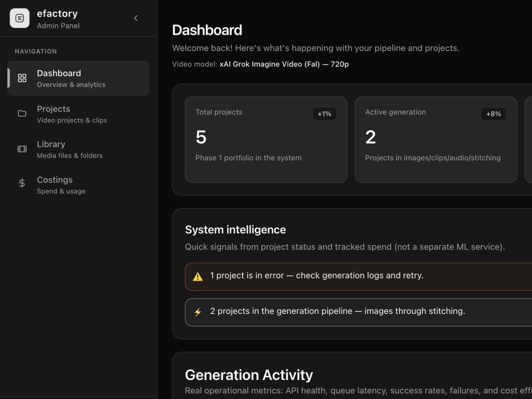This screenshot has height=399, width=532.
Task: Click 'Real operational metrics' description
Action: 358,391
